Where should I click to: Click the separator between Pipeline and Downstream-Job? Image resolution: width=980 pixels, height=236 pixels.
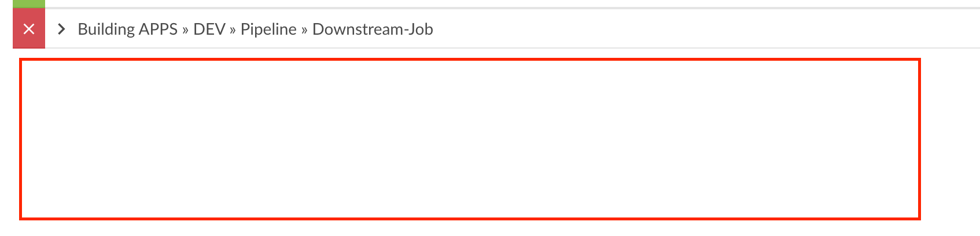click(304, 30)
